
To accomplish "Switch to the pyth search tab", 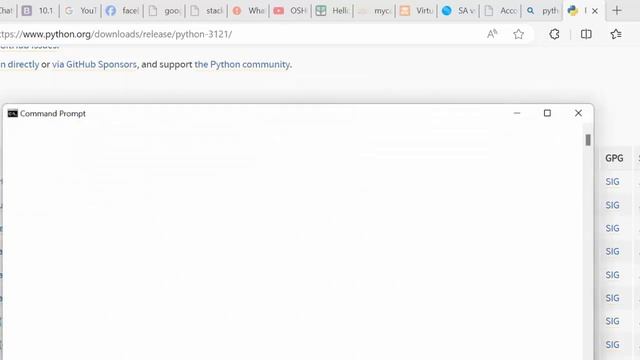I will pyautogui.click(x=542, y=11).
